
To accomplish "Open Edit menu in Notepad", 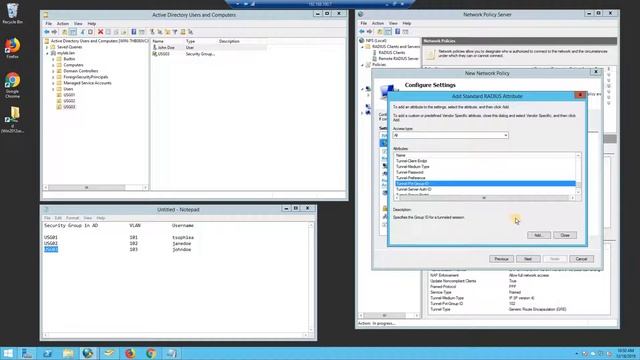I will [58, 218].
